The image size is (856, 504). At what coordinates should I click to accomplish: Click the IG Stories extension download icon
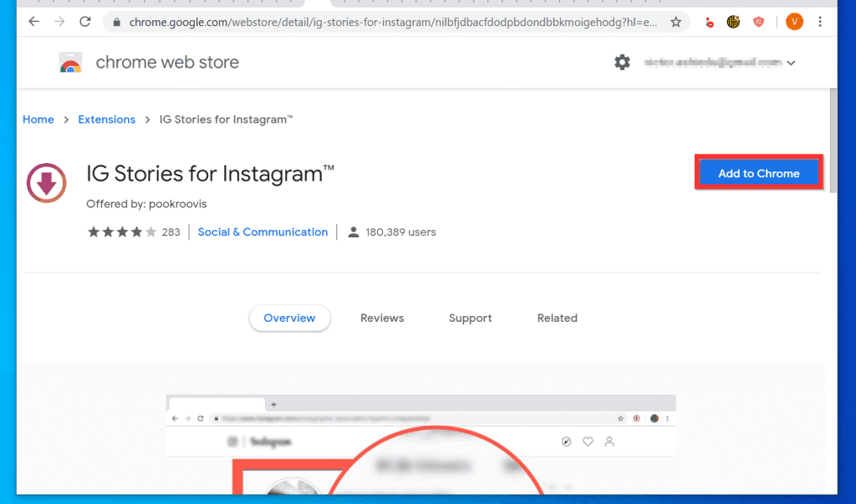tap(47, 183)
